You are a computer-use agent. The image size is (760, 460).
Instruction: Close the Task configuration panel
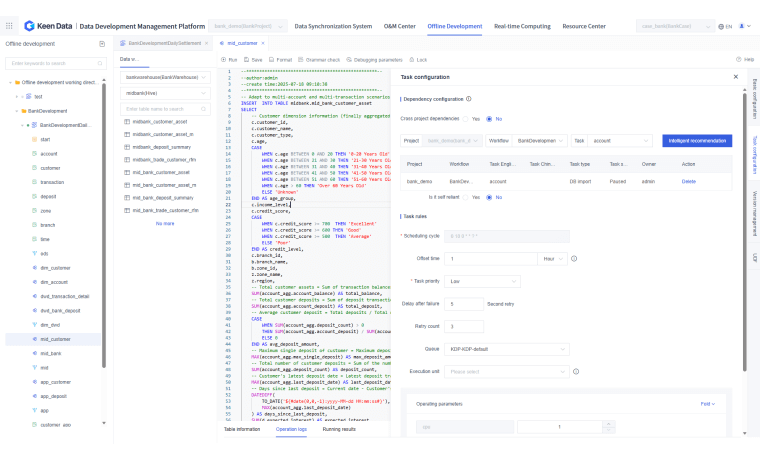click(736, 76)
